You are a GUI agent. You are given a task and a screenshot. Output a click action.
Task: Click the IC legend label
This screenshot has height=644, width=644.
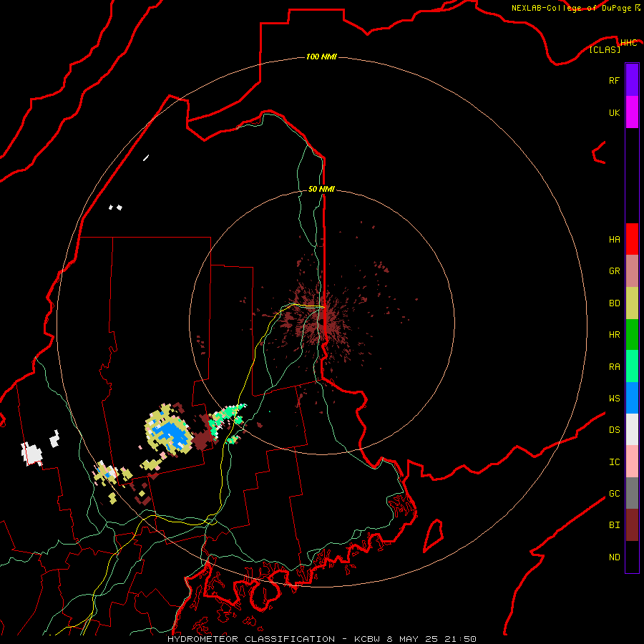(x=614, y=462)
